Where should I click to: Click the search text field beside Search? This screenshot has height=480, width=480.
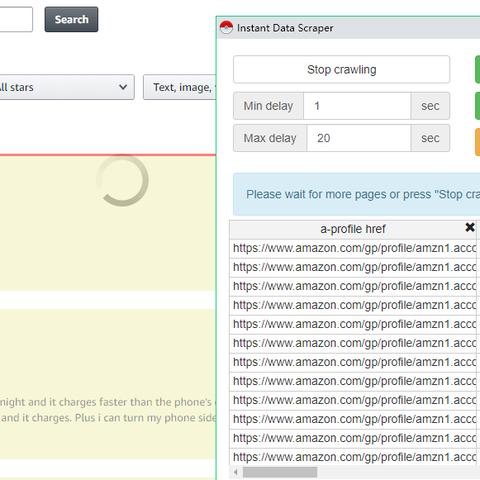coord(16,19)
